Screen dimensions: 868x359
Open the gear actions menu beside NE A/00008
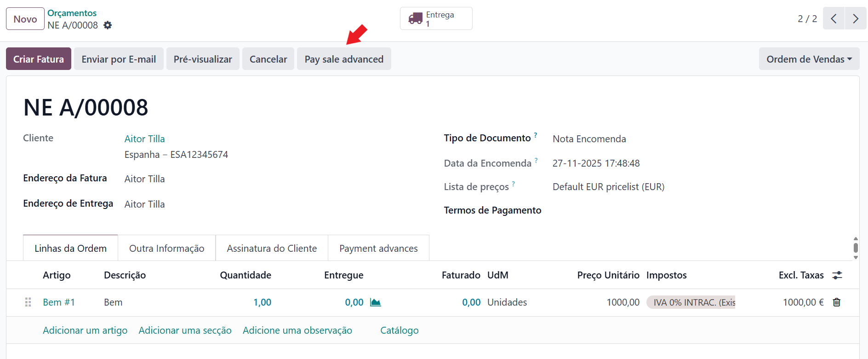(108, 25)
